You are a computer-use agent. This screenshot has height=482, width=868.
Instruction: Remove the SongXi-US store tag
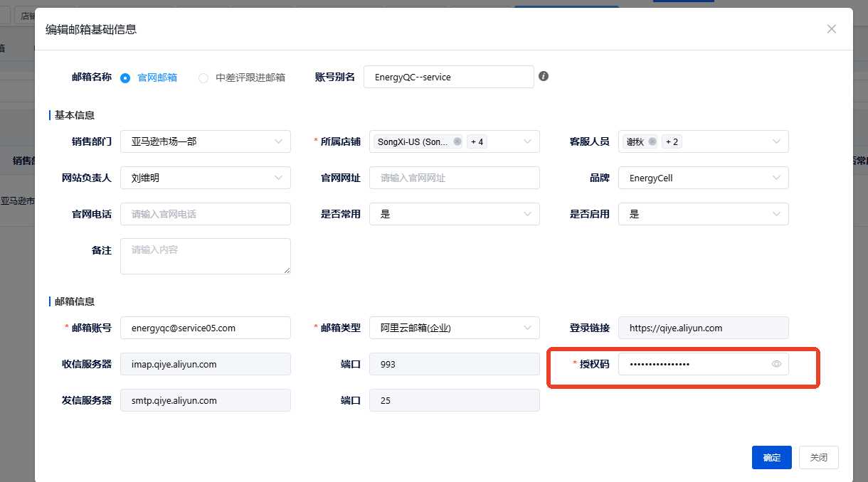(457, 141)
